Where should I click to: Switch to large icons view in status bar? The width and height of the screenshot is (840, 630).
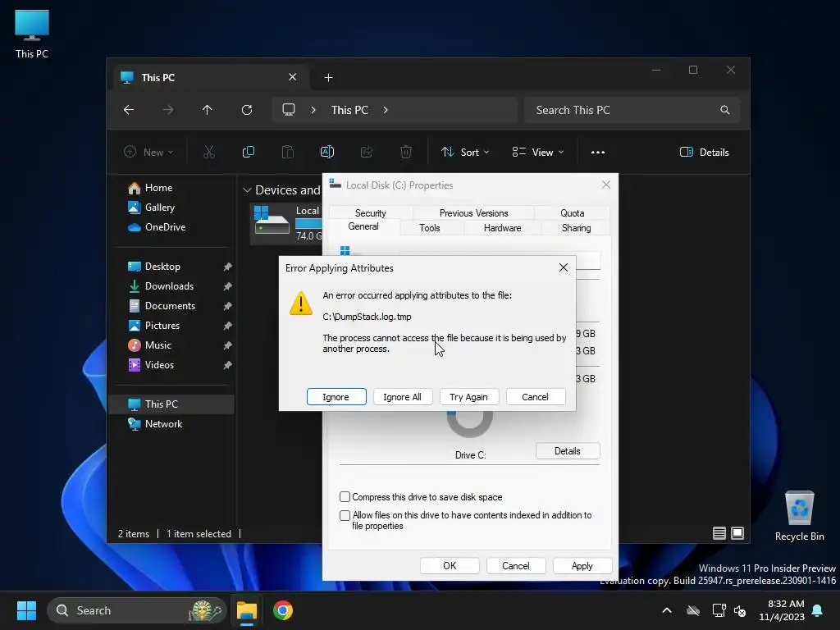click(737, 533)
